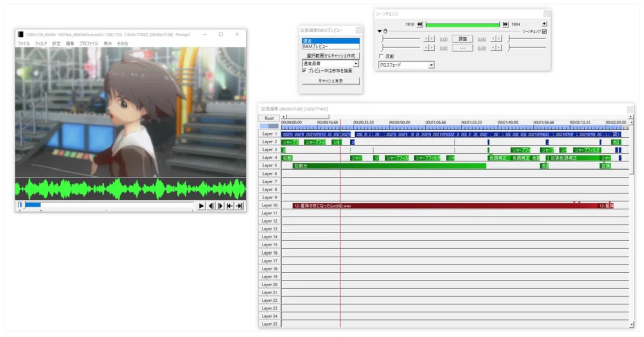
Task: Uncheck the シーンチェンジ enable checkbox
Action: (x=544, y=31)
